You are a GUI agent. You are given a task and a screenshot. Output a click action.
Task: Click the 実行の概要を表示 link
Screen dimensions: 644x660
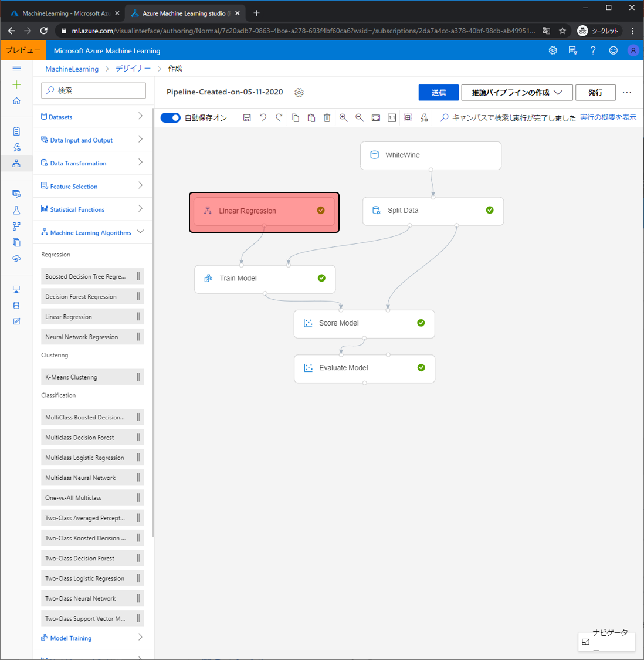point(608,117)
